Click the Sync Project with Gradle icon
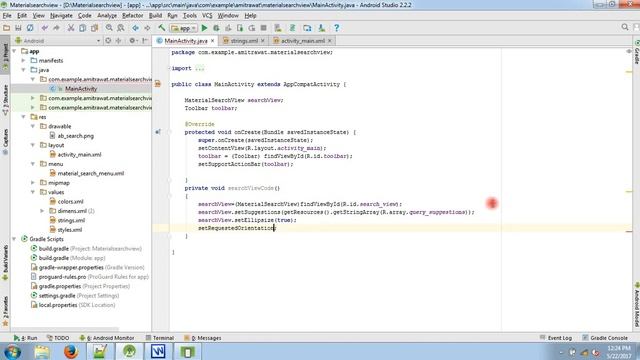The width and height of the screenshot is (640, 360). (x=293, y=28)
